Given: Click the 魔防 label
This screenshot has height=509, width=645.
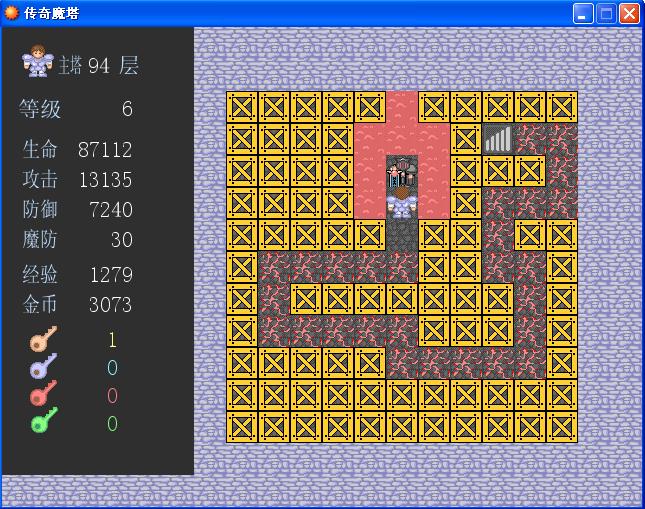Looking at the screenshot, I should point(39,239).
